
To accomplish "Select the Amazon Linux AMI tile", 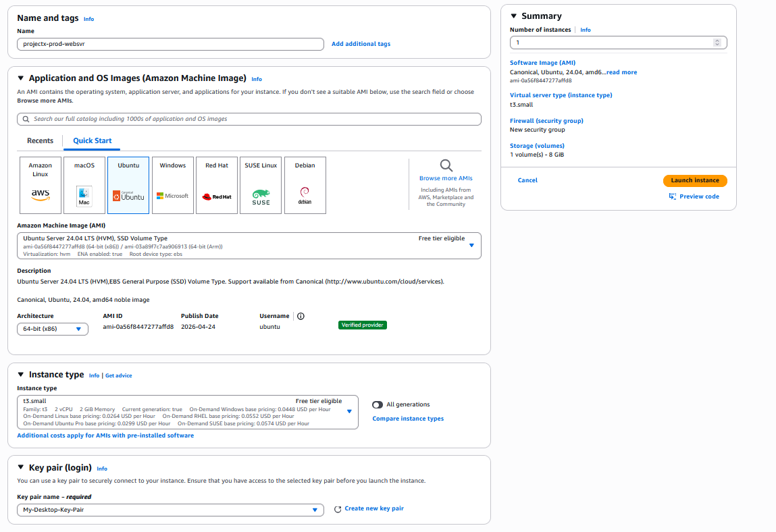I will point(41,185).
